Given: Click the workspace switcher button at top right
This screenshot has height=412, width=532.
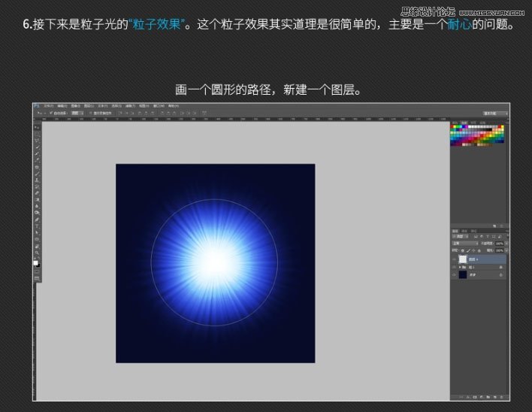Looking at the screenshot, I should pos(495,113).
